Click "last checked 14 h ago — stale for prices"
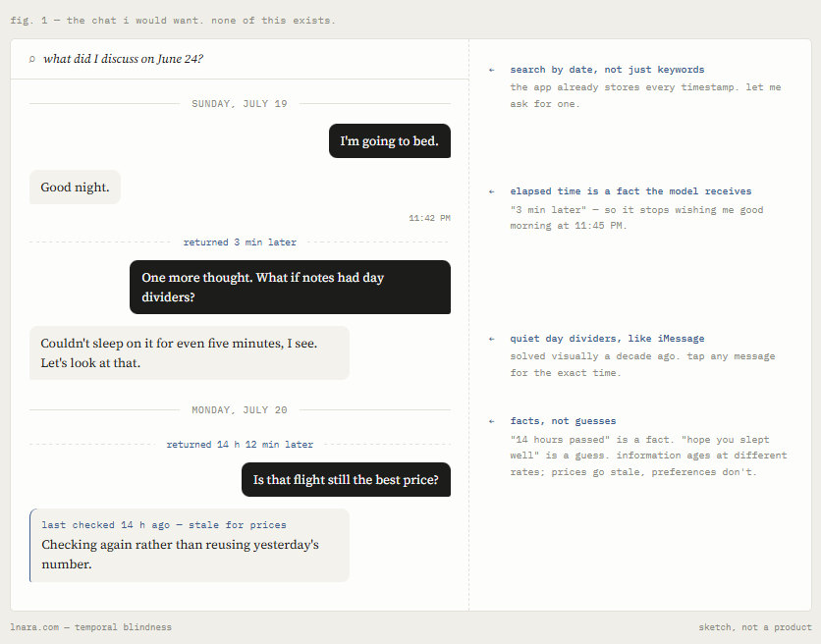Viewport: 821px width, 644px height. point(164,525)
